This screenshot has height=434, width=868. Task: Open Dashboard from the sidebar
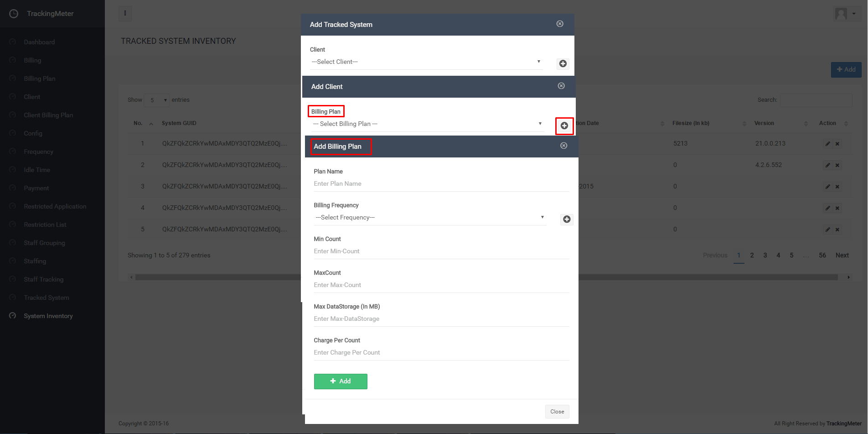coord(39,42)
